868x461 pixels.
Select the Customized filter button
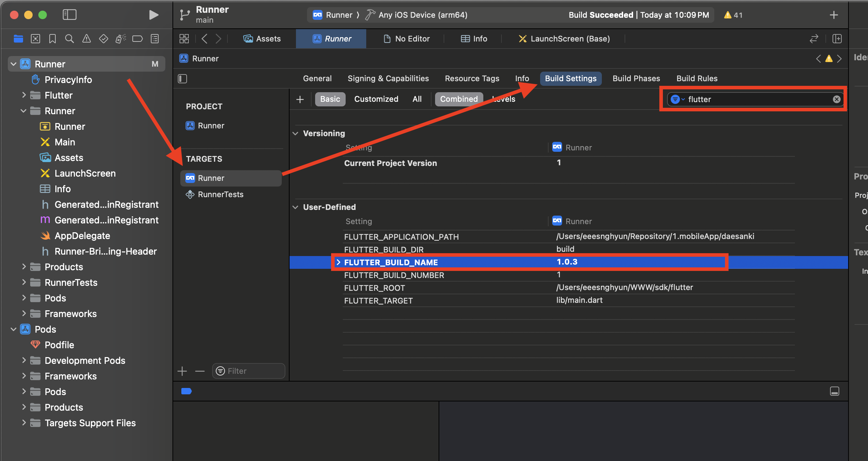[x=376, y=99]
